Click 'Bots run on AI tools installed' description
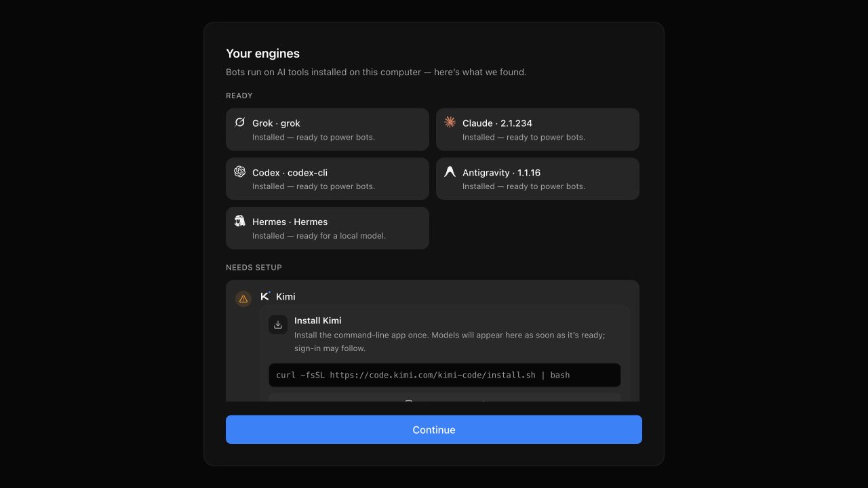 (x=376, y=72)
